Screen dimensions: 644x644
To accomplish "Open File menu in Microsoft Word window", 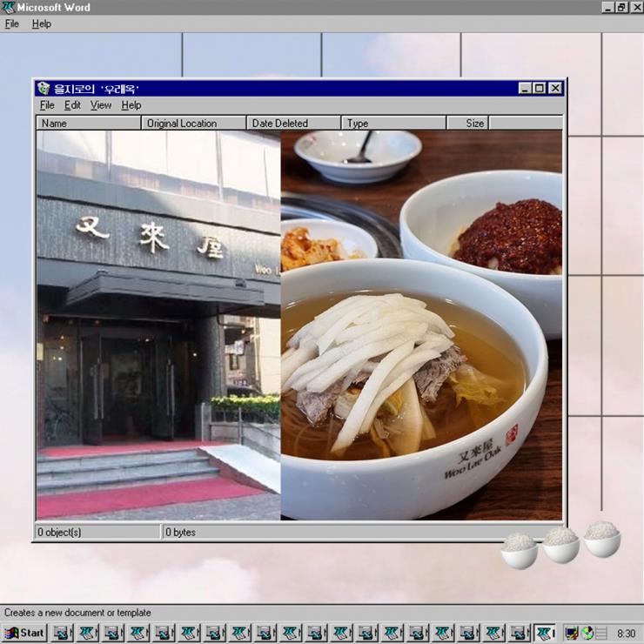I will point(12,23).
